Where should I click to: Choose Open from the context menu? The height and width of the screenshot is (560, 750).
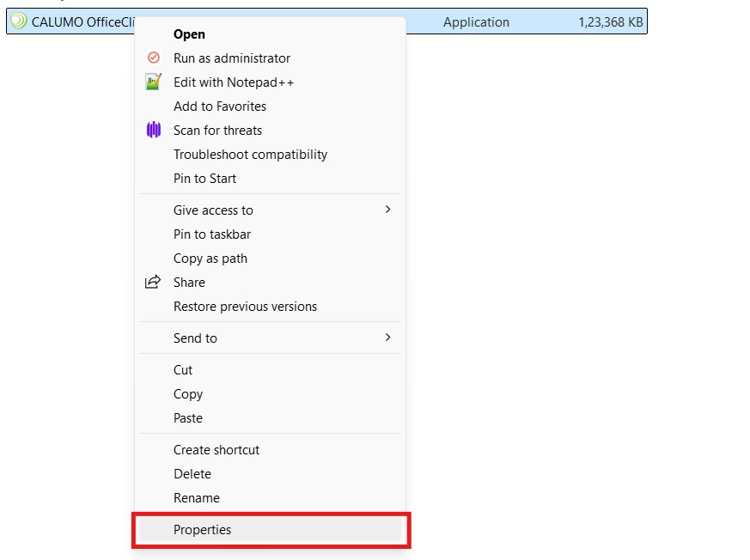[x=189, y=34]
